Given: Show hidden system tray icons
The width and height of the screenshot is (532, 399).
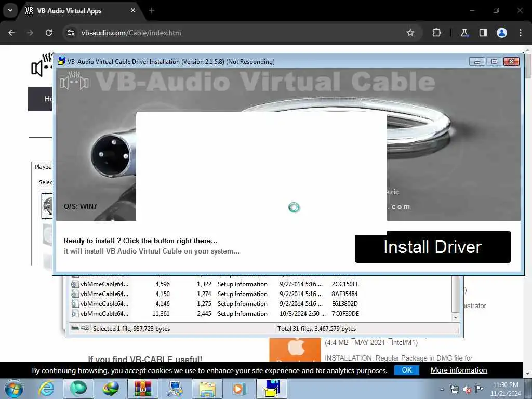Looking at the screenshot, I should (442, 390).
